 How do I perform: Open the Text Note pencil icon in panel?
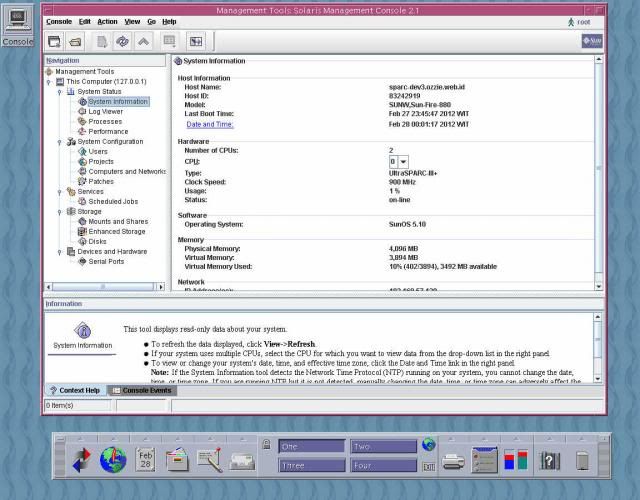click(209, 460)
